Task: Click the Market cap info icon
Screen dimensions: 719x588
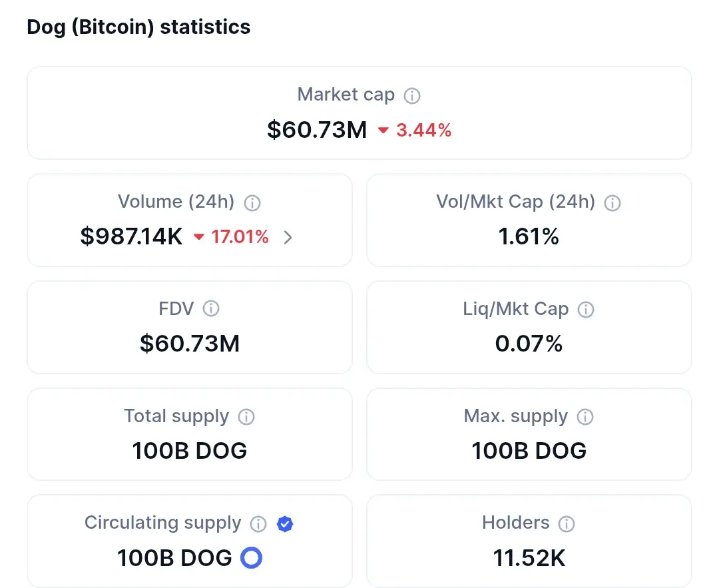Action: coord(412,96)
